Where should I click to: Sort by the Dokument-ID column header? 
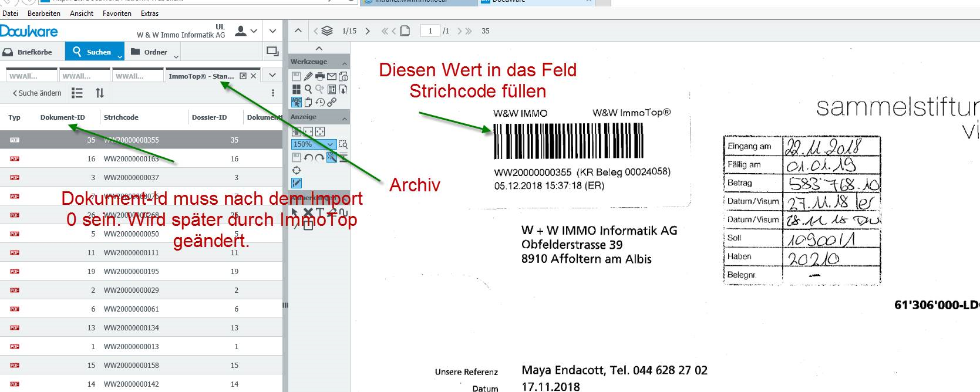63,117
